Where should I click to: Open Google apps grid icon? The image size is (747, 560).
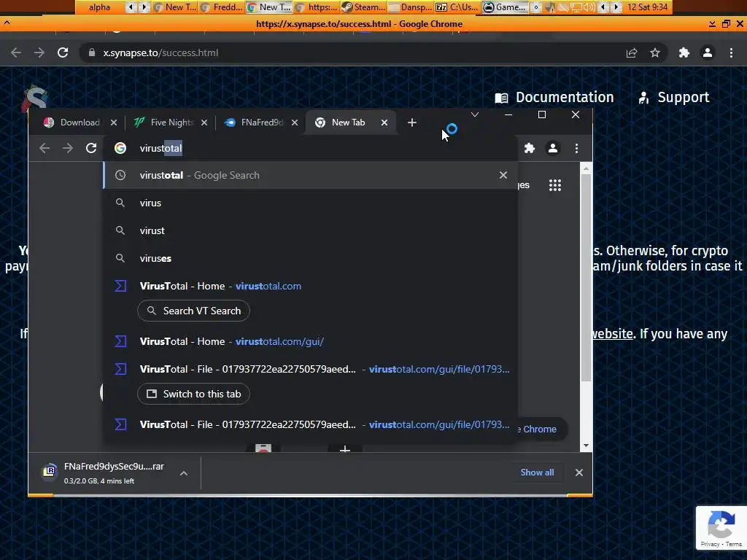(555, 184)
